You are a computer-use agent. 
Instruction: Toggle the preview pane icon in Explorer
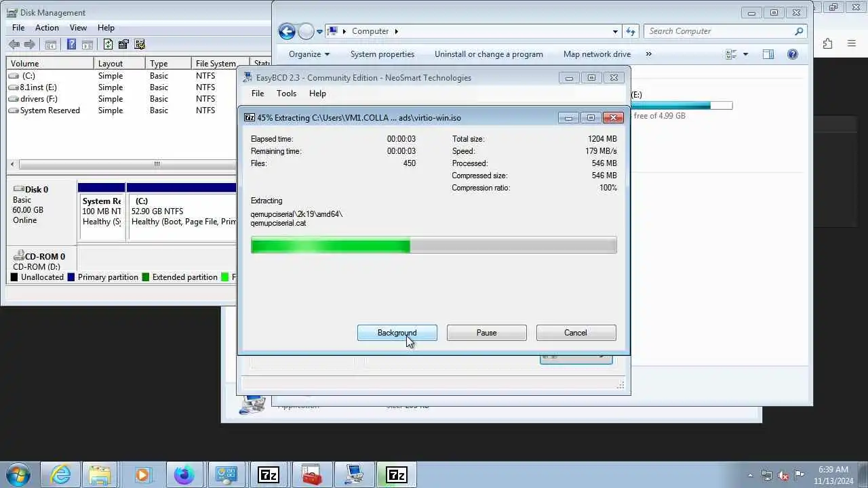768,54
